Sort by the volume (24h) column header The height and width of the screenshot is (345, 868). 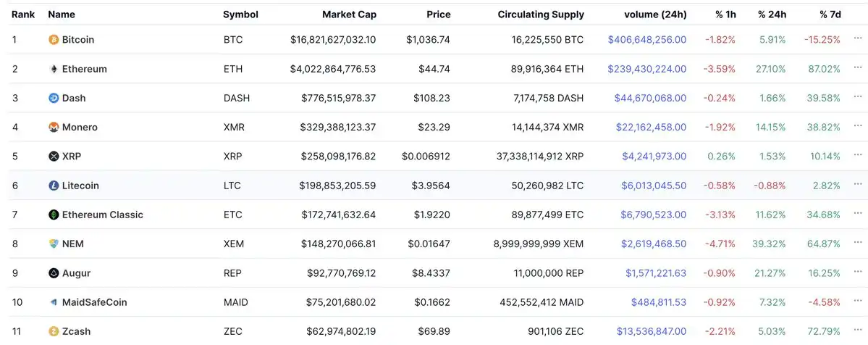pyautogui.click(x=655, y=14)
